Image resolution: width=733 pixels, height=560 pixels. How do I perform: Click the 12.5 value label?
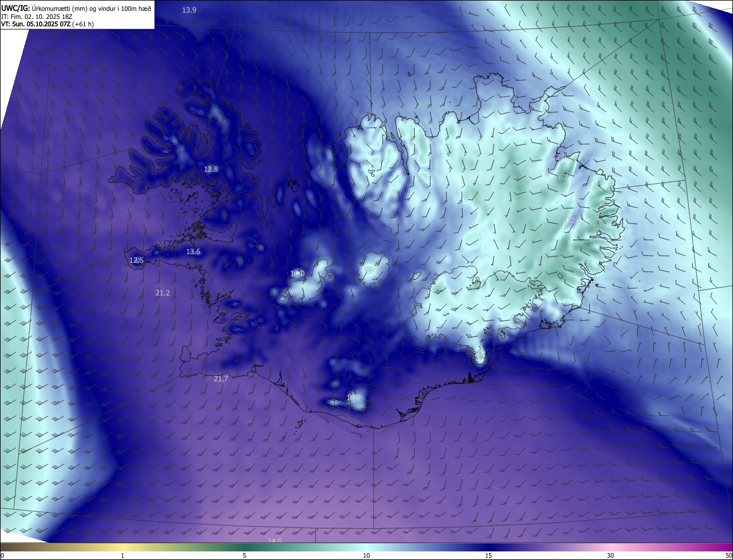coord(136,260)
